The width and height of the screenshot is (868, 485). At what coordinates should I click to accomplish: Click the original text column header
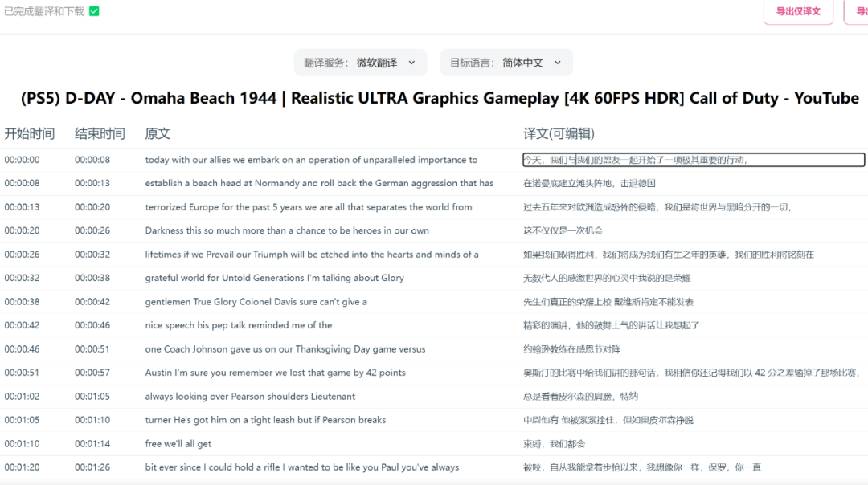coord(158,133)
